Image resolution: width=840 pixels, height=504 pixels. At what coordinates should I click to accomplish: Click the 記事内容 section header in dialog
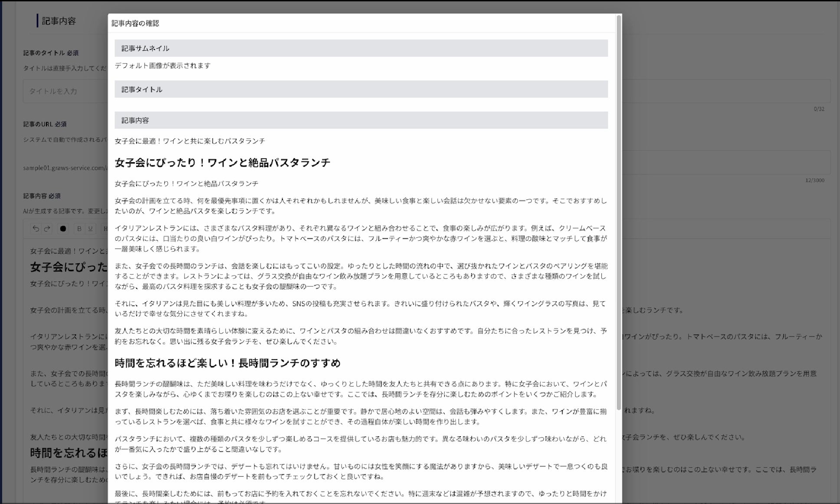click(135, 121)
